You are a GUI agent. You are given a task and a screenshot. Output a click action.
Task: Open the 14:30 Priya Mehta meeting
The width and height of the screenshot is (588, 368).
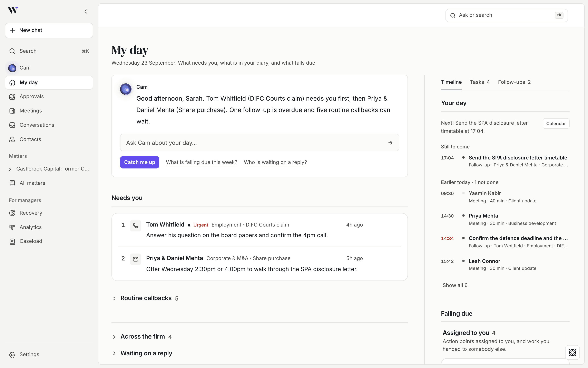[505, 219]
